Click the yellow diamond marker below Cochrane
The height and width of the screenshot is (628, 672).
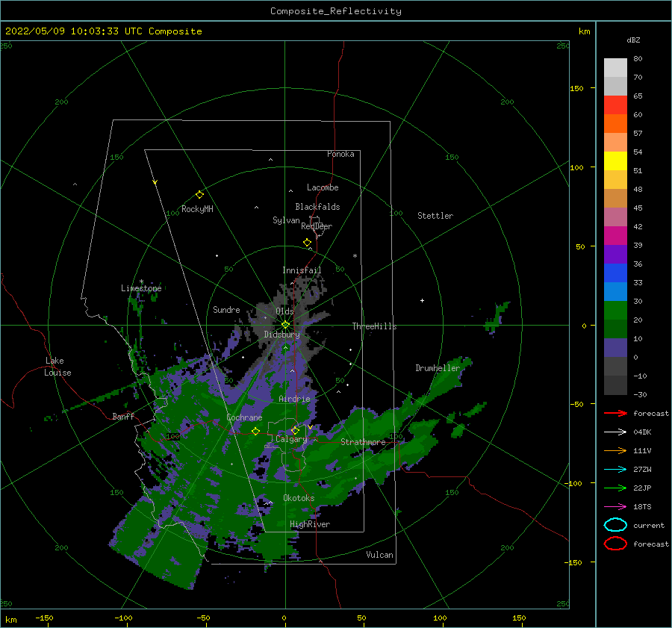pyautogui.click(x=256, y=432)
